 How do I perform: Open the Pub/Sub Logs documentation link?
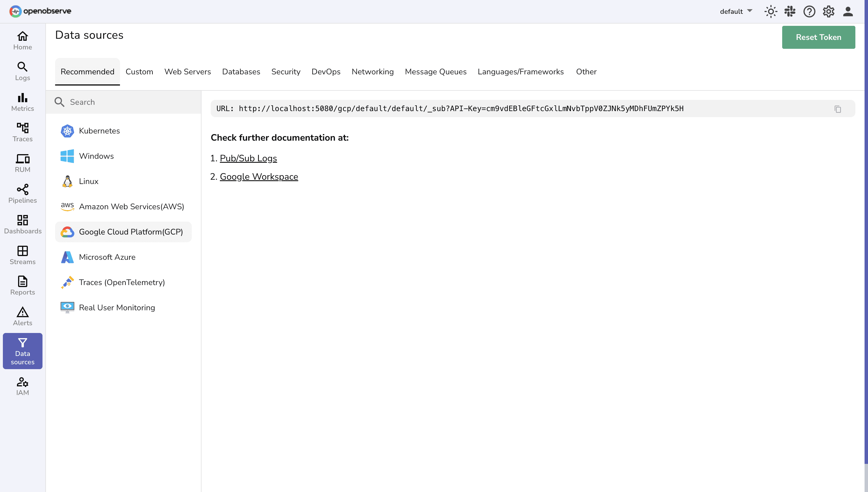point(248,158)
